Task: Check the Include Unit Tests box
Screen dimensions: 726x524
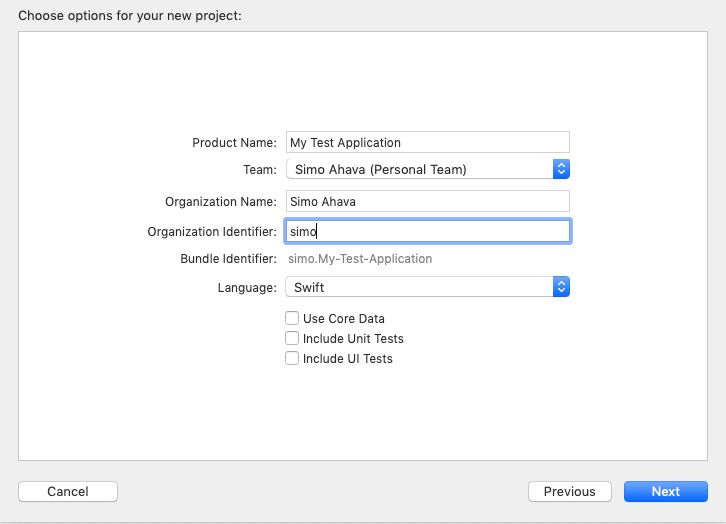Action: coord(292,338)
